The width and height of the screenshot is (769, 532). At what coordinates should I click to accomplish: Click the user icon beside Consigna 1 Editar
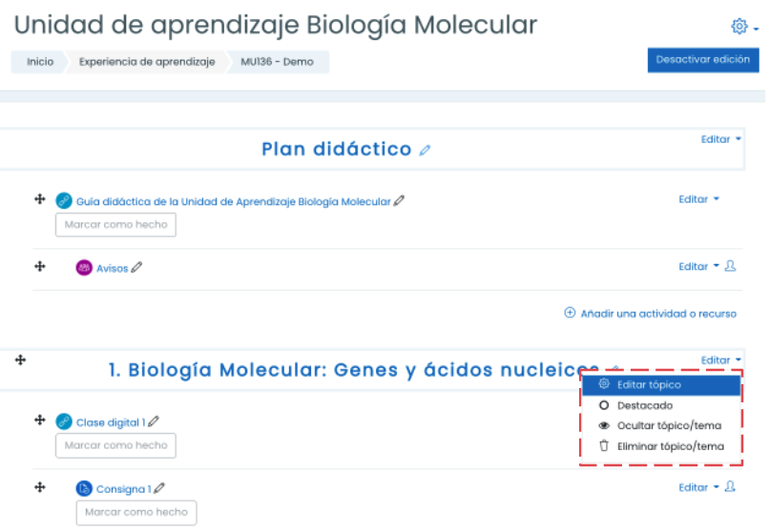pyautogui.click(x=730, y=486)
